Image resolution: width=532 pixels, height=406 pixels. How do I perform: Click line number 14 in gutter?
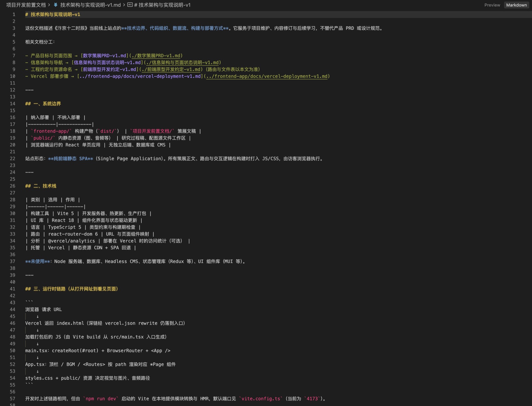coord(12,104)
